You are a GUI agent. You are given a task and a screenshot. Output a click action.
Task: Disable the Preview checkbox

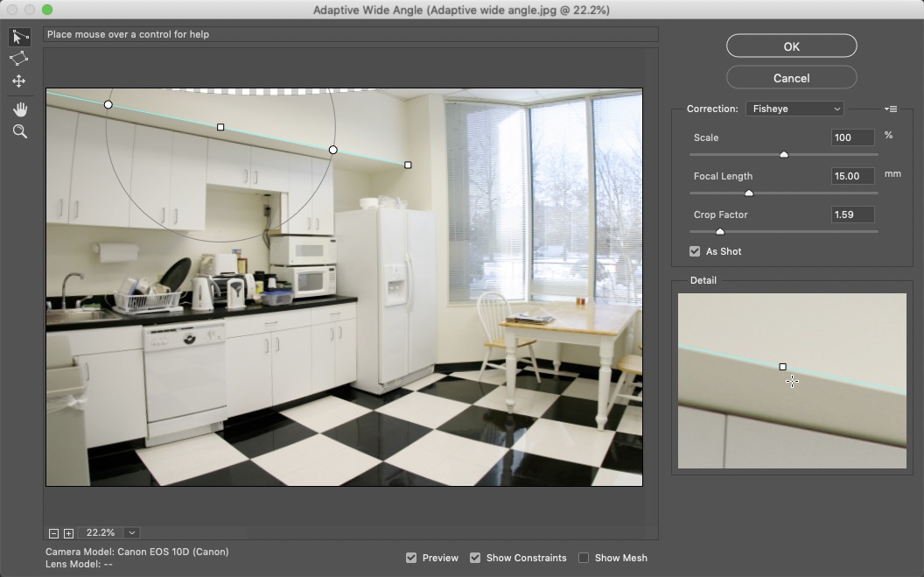411,558
